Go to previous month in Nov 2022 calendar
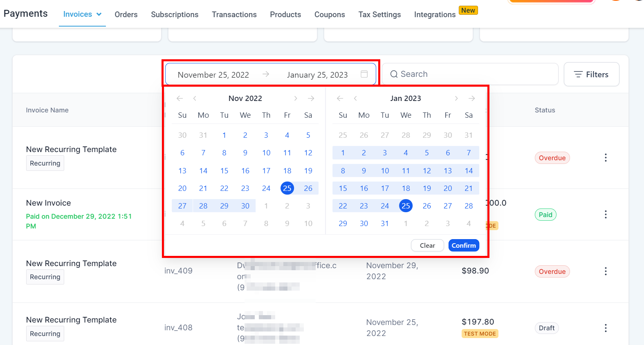The height and width of the screenshot is (345, 644). click(195, 99)
